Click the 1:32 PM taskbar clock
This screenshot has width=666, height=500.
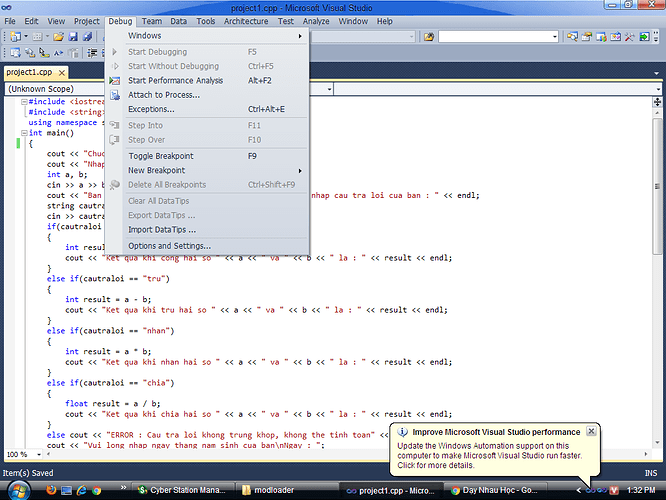[x=641, y=490]
